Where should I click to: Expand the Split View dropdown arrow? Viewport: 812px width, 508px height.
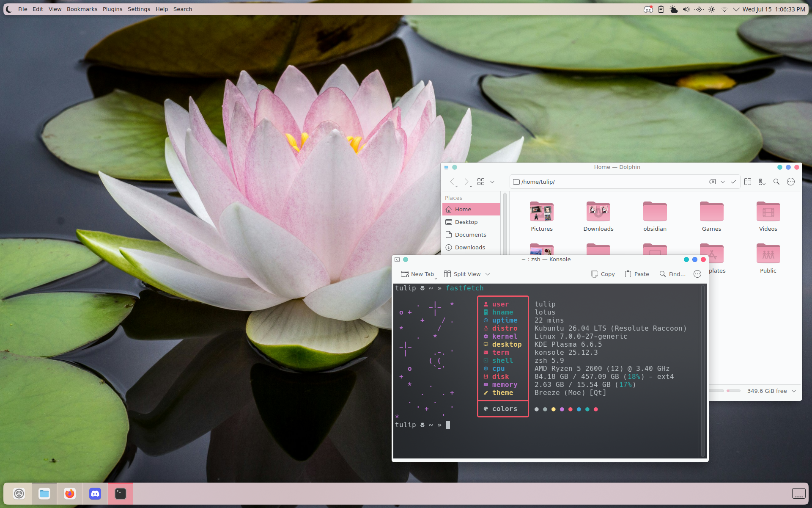488,274
